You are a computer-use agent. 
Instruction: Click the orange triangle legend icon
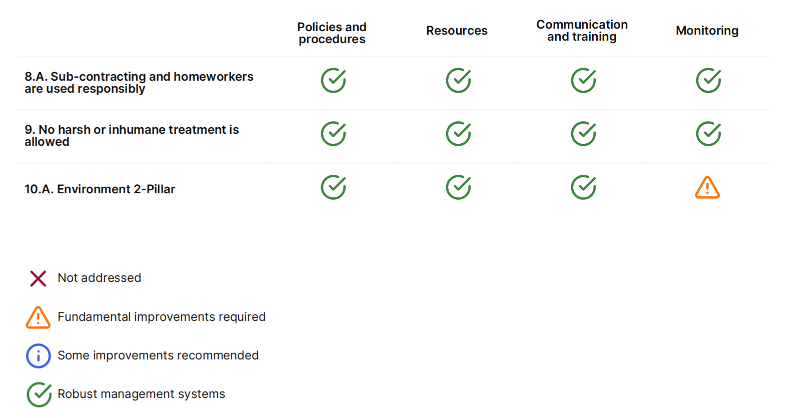pyautogui.click(x=38, y=317)
